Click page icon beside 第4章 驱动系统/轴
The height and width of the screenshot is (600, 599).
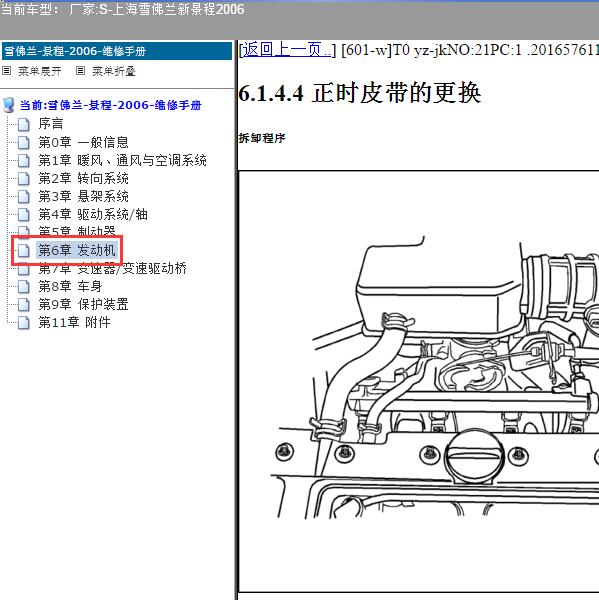pyautogui.click(x=24, y=214)
